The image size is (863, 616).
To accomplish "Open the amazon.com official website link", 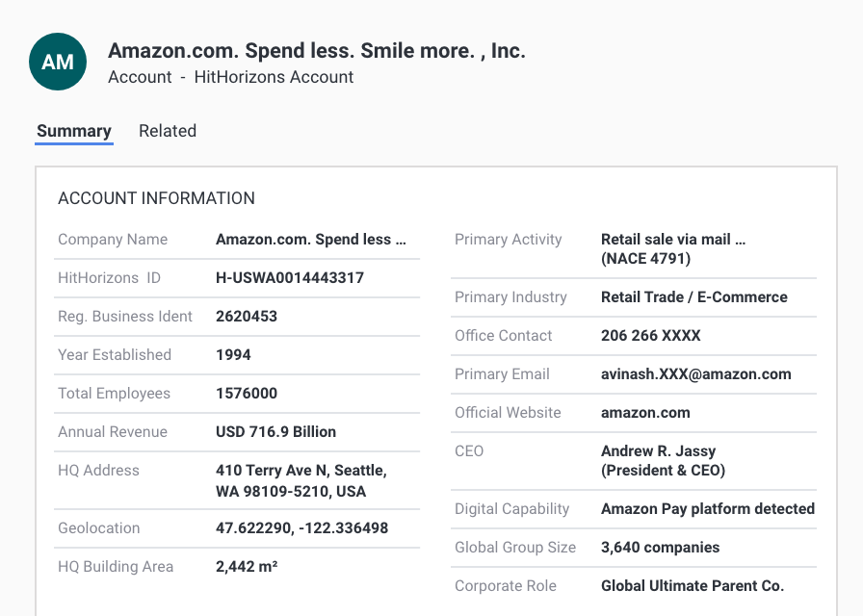I will [x=645, y=413].
